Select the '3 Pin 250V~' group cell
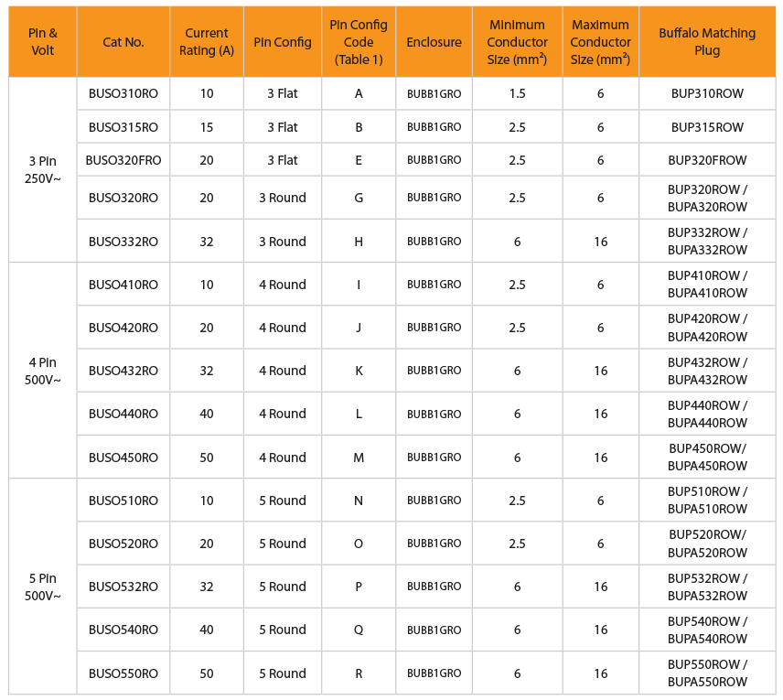Image resolution: width=783 pixels, height=700 pixels. [x=43, y=169]
